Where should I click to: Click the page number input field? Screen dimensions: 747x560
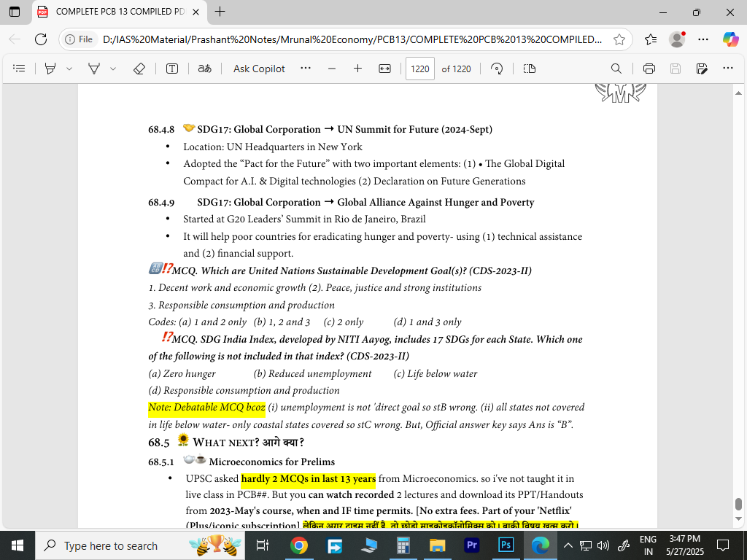click(x=420, y=69)
